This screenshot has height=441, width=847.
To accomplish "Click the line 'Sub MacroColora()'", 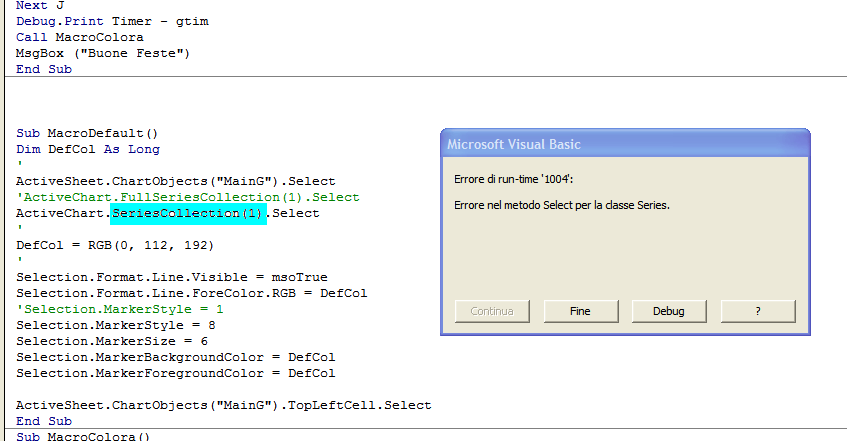I will click(83, 436).
